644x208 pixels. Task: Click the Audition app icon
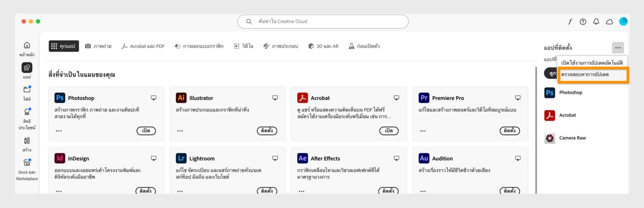(x=424, y=158)
